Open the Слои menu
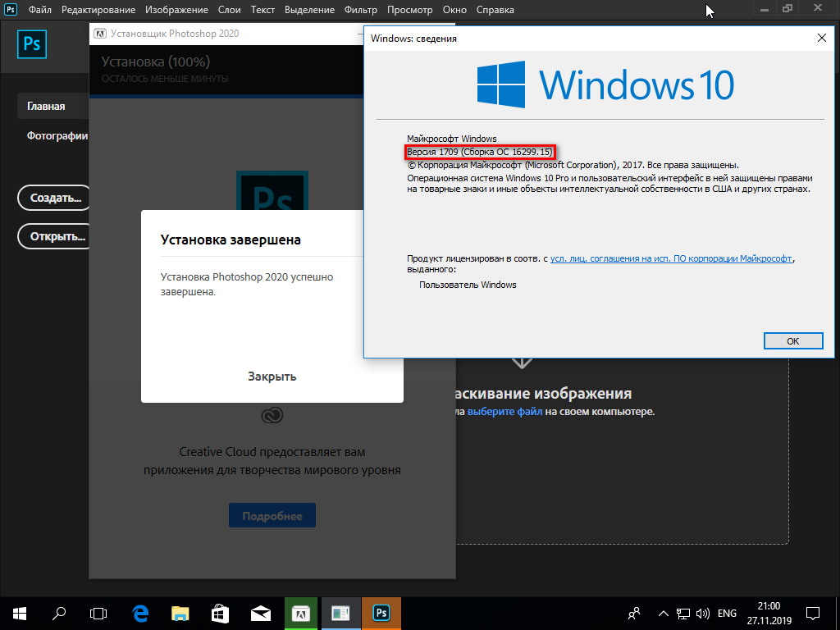This screenshot has width=840, height=630. pyautogui.click(x=230, y=10)
